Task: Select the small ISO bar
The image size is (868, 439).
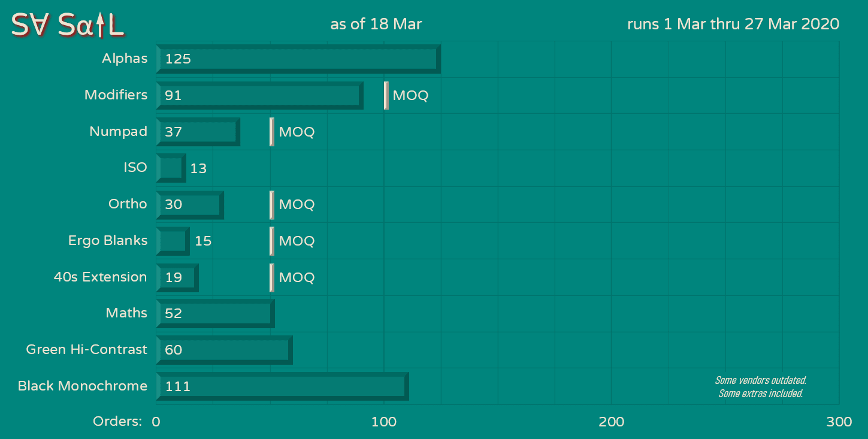Action: 171,168
